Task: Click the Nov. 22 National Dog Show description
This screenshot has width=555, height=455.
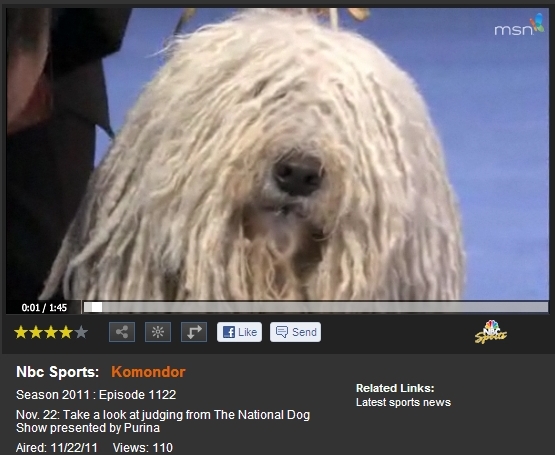Action: click(163, 421)
